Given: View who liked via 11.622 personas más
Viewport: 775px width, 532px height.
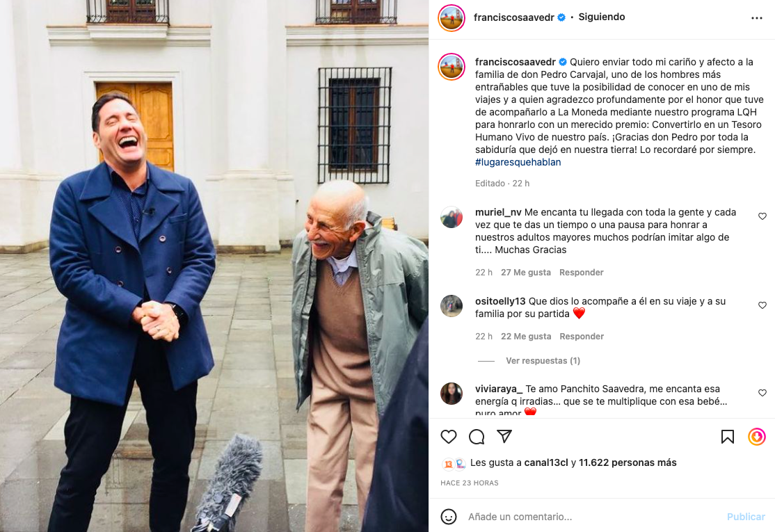Looking at the screenshot, I should (628, 463).
